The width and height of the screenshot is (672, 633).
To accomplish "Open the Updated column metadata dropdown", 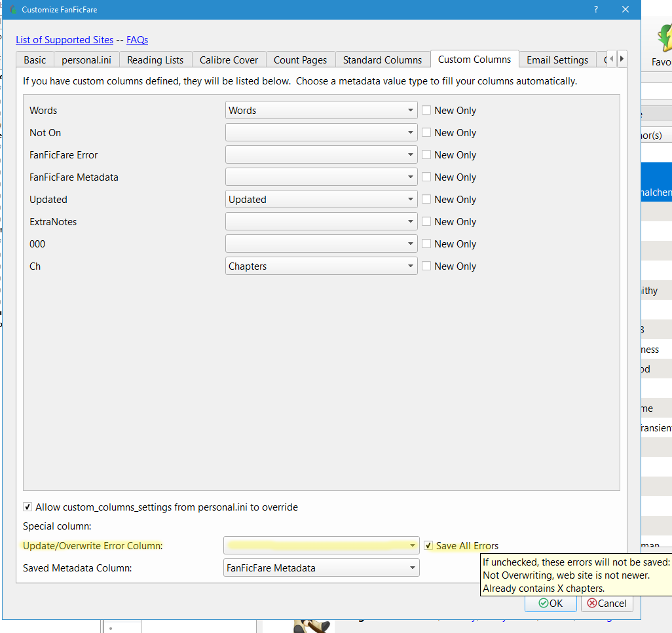I will [322, 199].
